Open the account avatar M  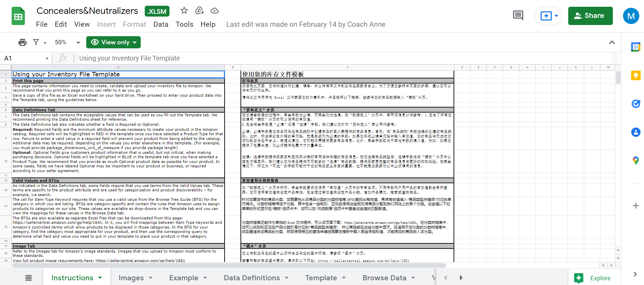[631, 16]
